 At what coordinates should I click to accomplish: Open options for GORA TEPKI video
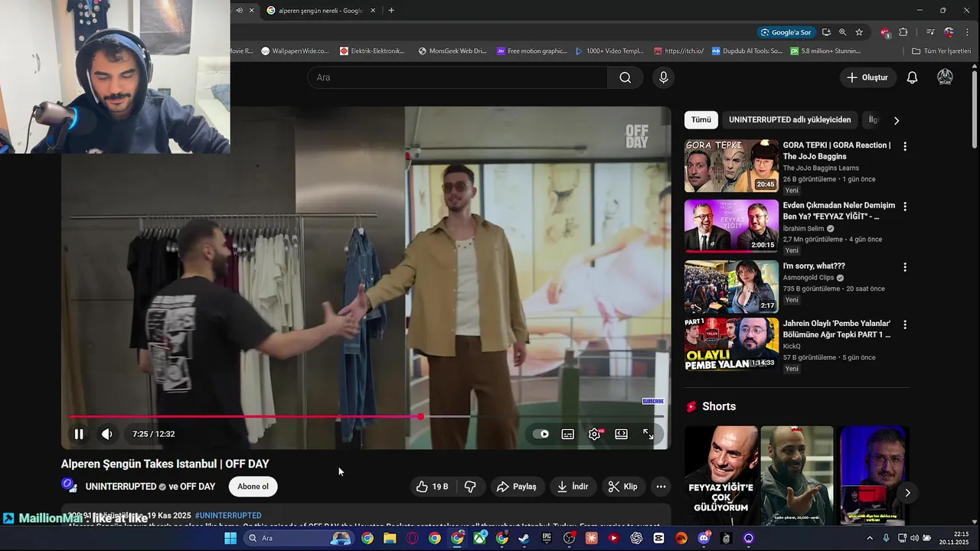[905, 146]
